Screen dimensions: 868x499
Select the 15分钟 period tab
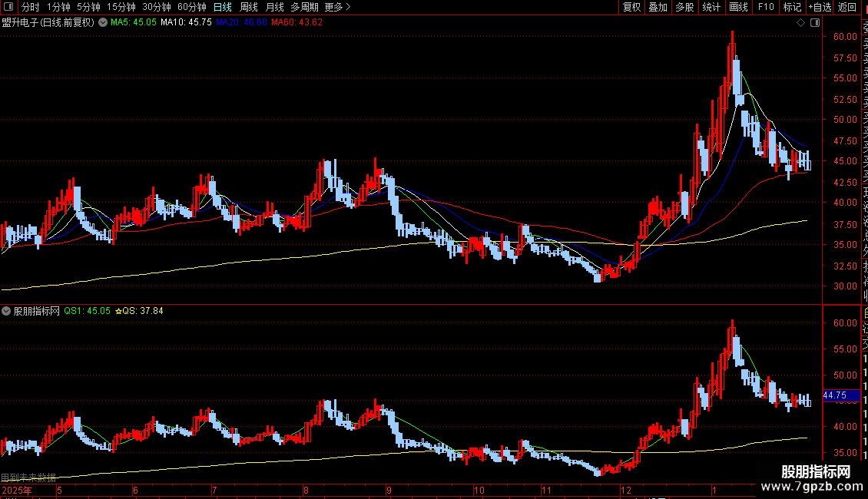click(x=121, y=7)
